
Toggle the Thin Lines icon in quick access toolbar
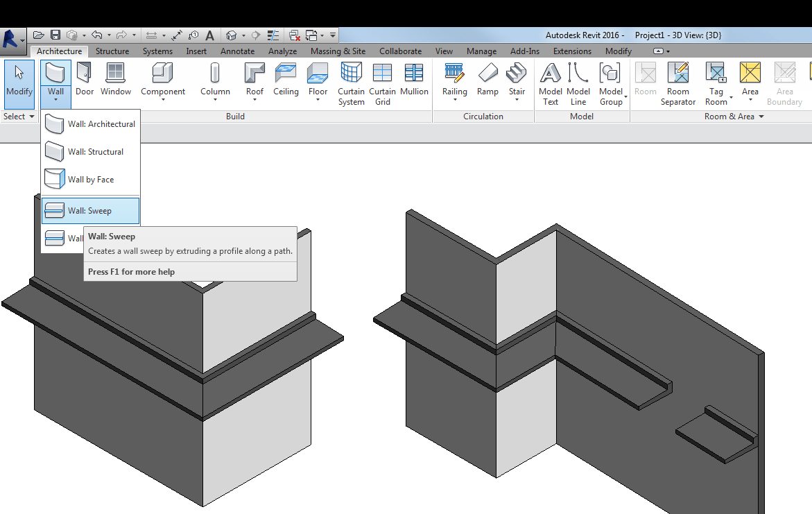[x=273, y=35]
